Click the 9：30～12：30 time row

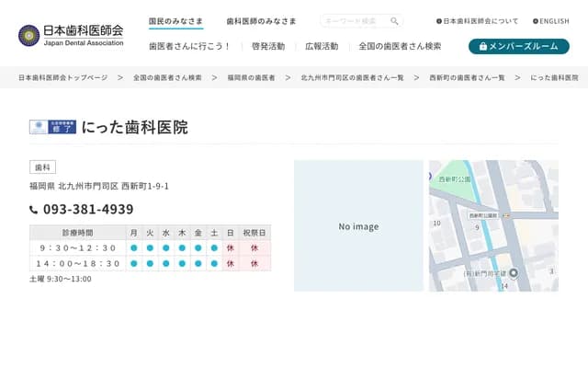point(150,247)
